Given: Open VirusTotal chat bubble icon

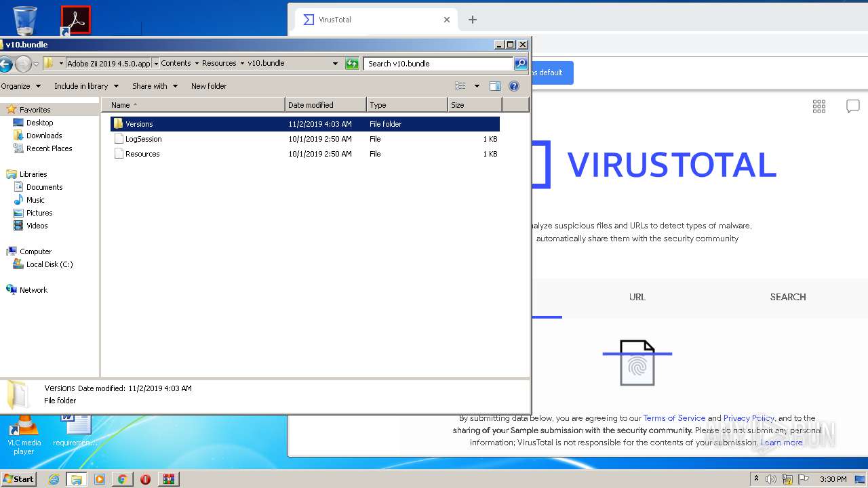Looking at the screenshot, I should click(853, 106).
